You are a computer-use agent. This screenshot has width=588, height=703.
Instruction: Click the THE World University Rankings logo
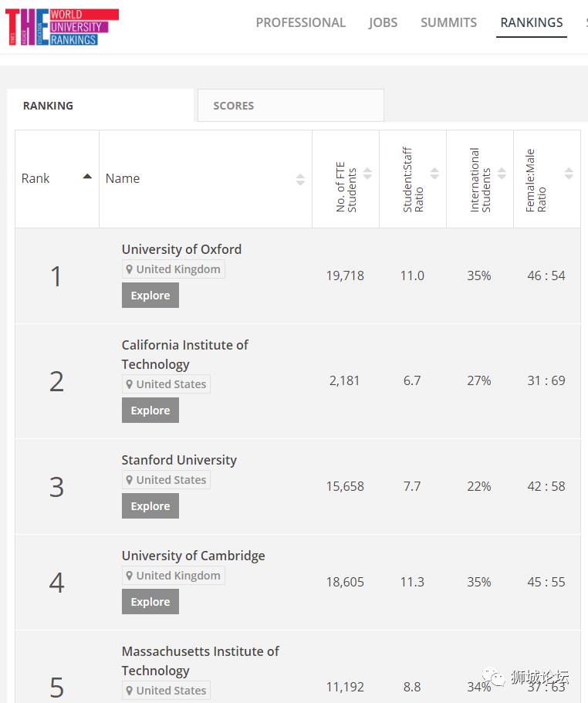[x=62, y=27]
